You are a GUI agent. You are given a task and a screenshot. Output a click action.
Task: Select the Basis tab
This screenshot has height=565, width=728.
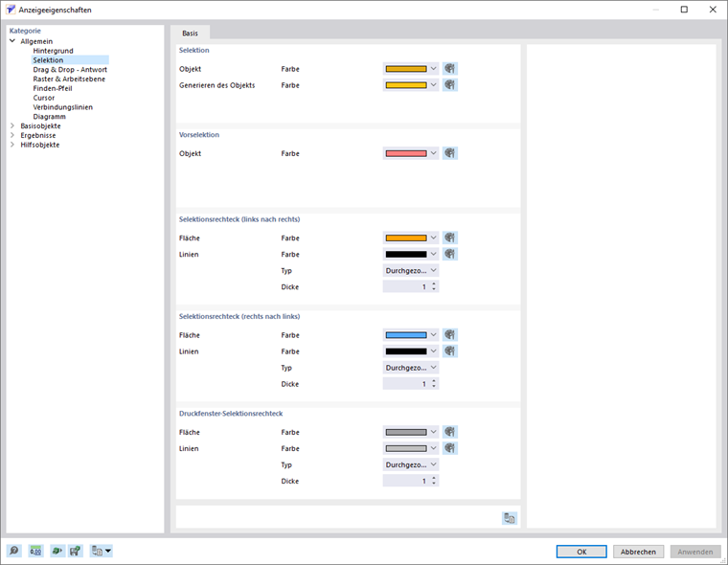point(190,33)
